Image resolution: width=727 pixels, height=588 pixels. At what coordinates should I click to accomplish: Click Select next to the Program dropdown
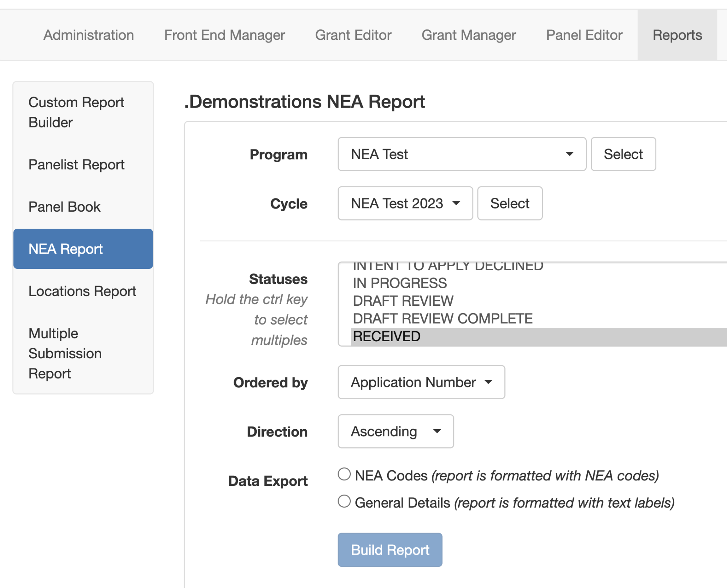(x=623, y=154)
